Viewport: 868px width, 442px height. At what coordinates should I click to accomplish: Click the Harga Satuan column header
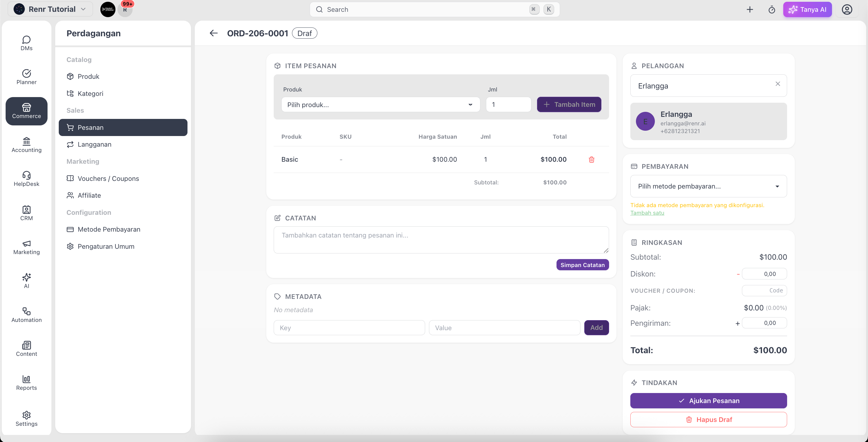coord(437,137)
